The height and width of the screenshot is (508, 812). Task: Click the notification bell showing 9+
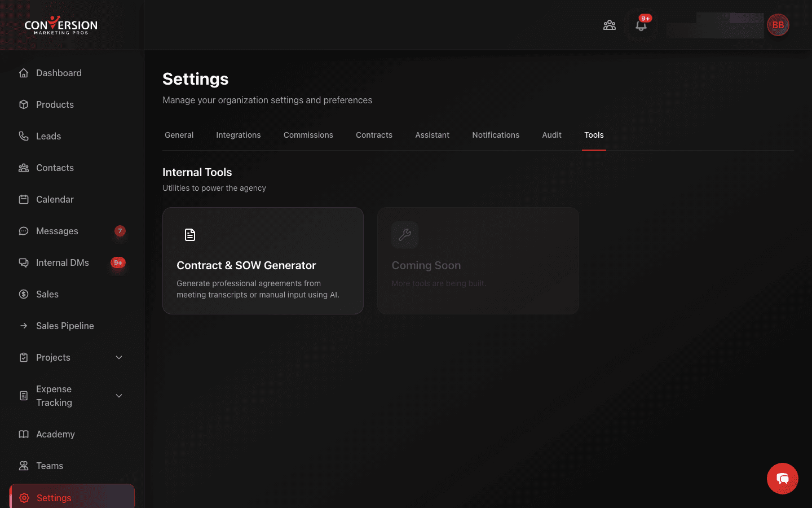641,25
